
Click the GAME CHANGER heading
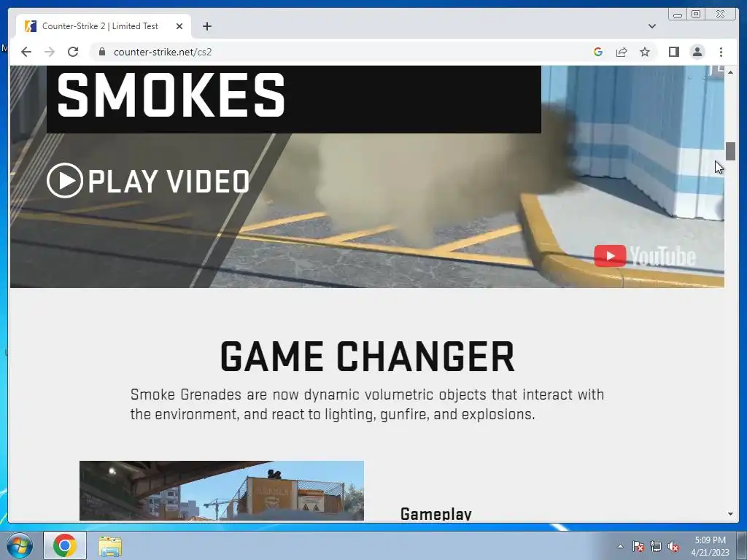pos(368,357)
